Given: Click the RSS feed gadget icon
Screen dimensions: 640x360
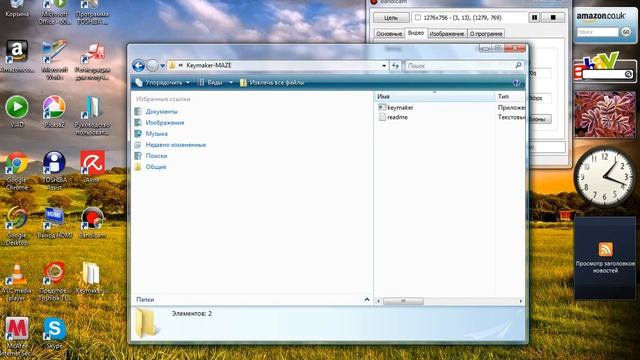Looking at the screenshot, I should pyautogui.click(x=605, y=249).
